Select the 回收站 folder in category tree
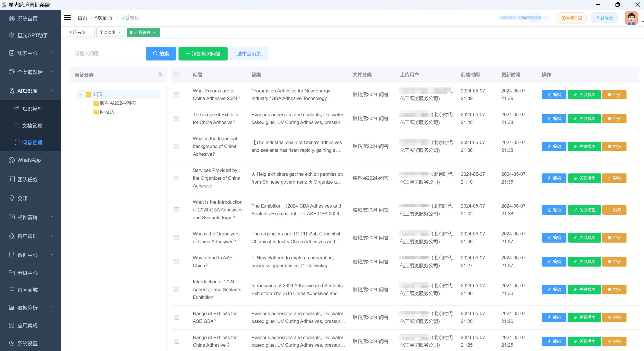Viewport: 644px width, 351px height. pyautogui.click(x=104, y=112)
